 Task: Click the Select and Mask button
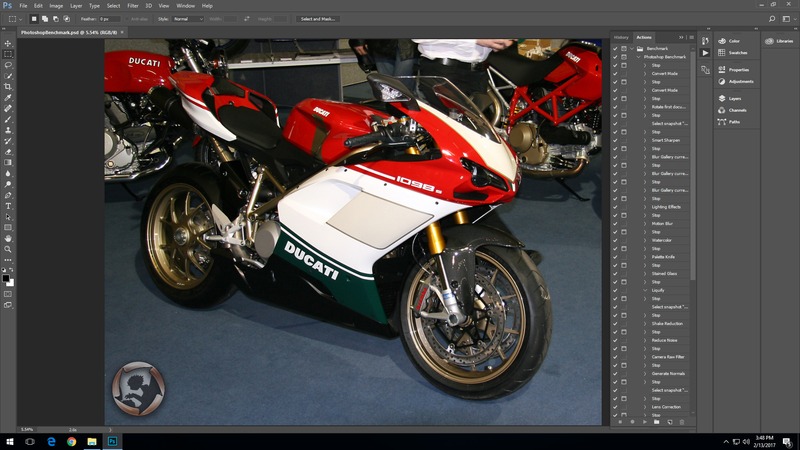[318, 18]
